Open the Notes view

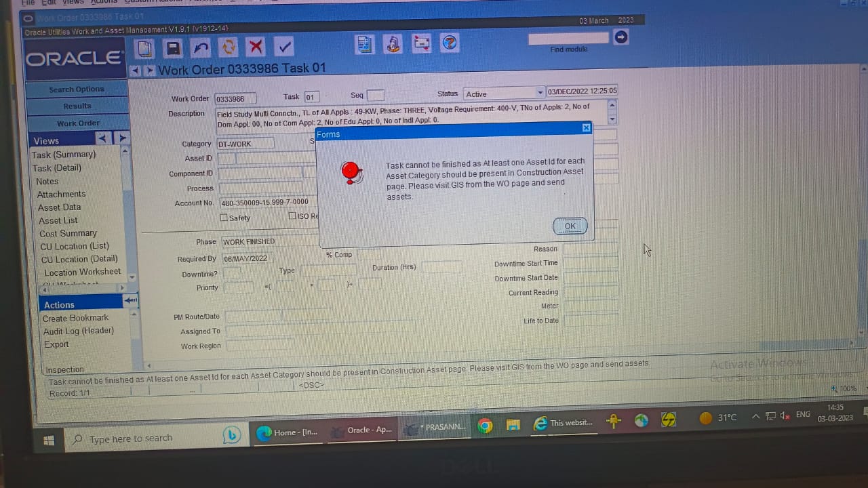47,181
